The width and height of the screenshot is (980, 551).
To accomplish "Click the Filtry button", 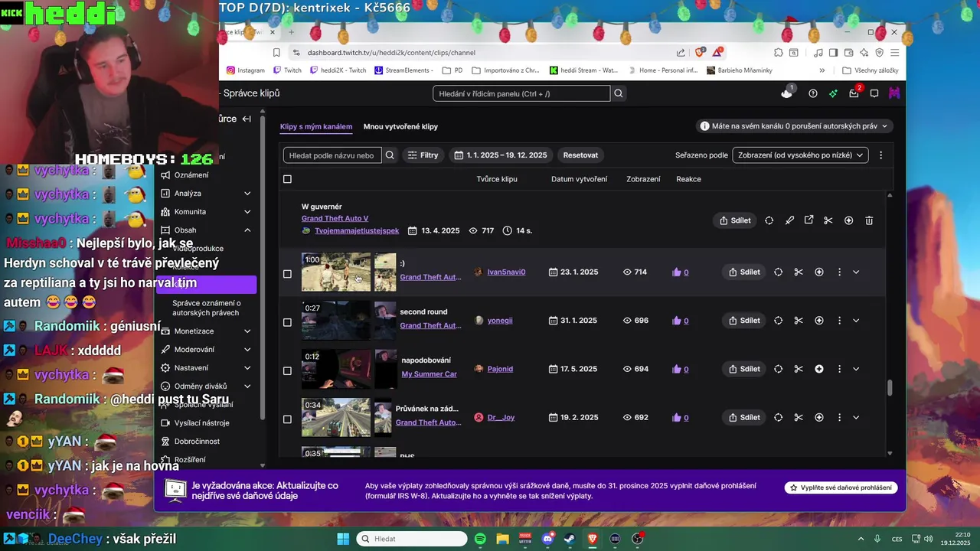I will click(x=423, y=155).
